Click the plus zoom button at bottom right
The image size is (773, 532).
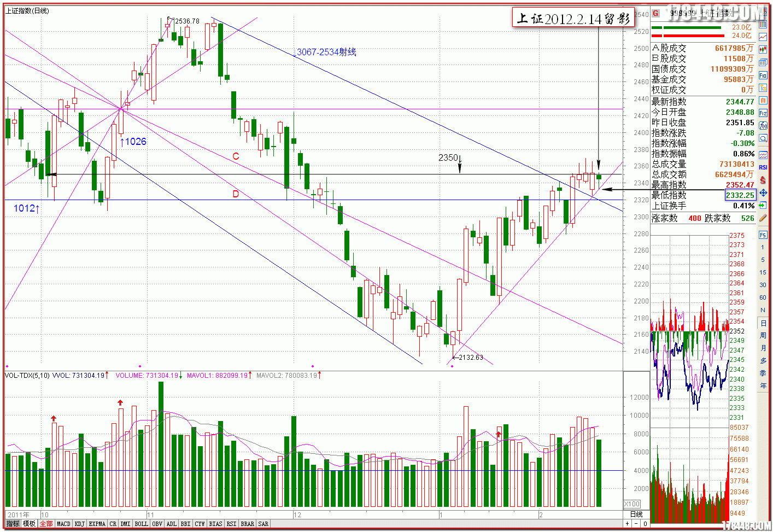point(628,524)
